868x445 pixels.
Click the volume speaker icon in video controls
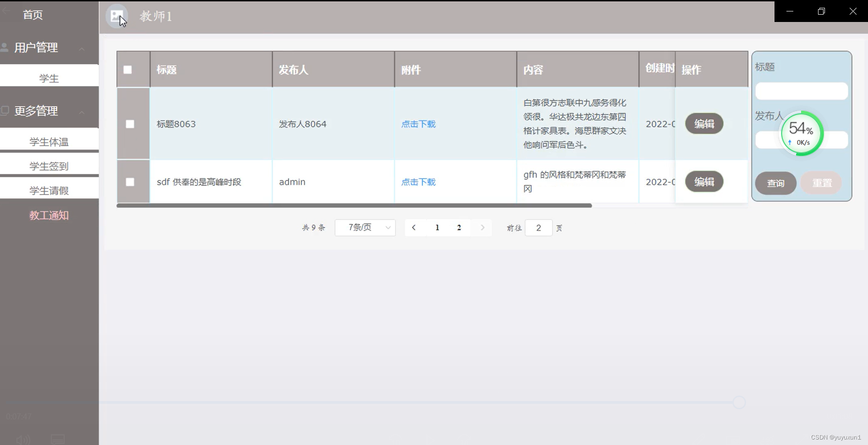[x=23, y=440]
